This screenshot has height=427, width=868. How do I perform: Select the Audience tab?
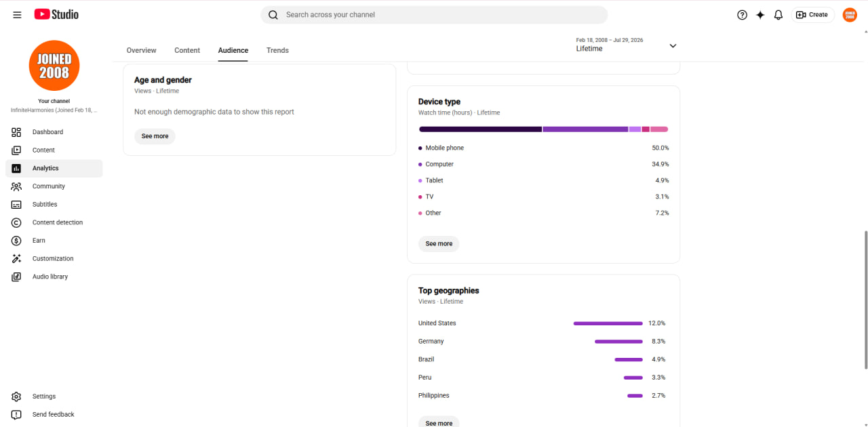point(233,50)
